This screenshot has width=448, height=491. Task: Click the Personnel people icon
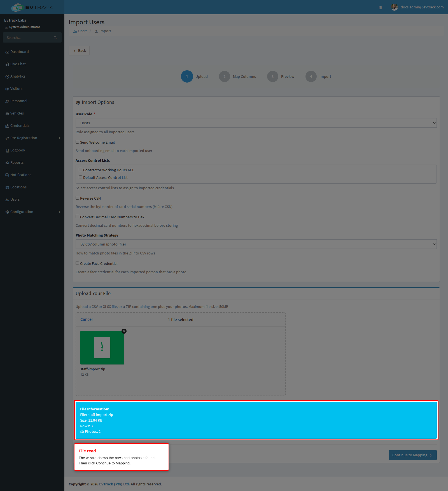(x=7, y=101)
